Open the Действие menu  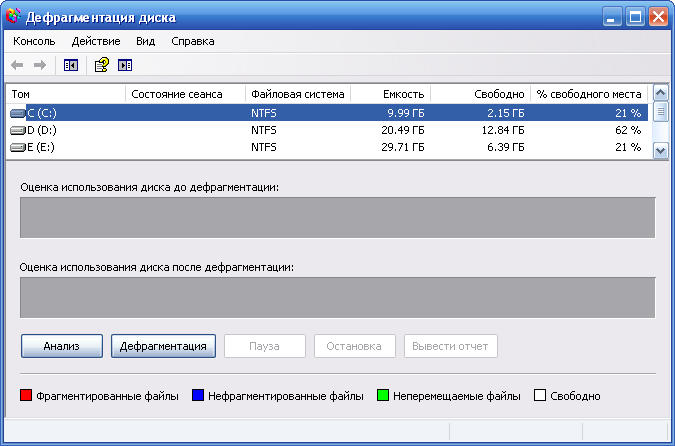point(96,41)
